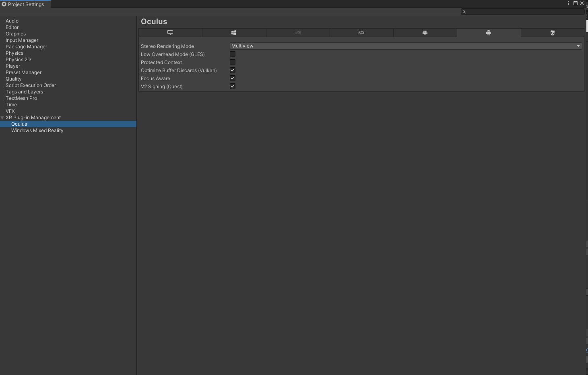Disable Optimize Buffer Discards (Vulkan)
This screenshot has width=588, height=375.
click(x=233, y=70)
